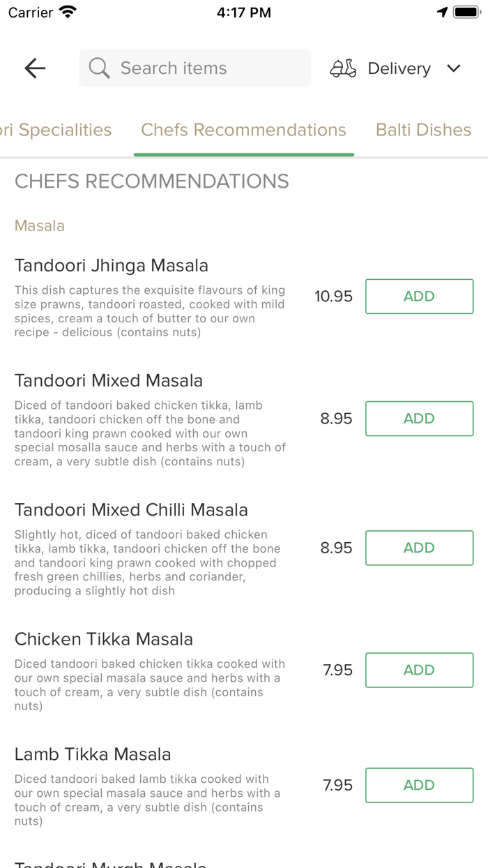Screen dimensions: 488x868
Task: Tap the battery indicator icon
Action: click(x=466, y=13)
